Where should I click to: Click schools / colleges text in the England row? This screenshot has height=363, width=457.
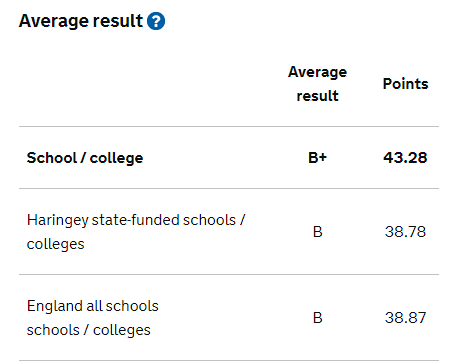point(88,330)
